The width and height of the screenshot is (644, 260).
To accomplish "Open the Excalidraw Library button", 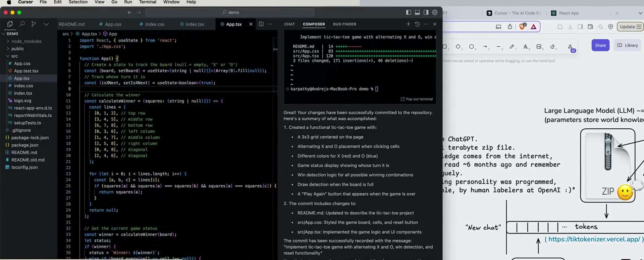I will pos(628,45).
